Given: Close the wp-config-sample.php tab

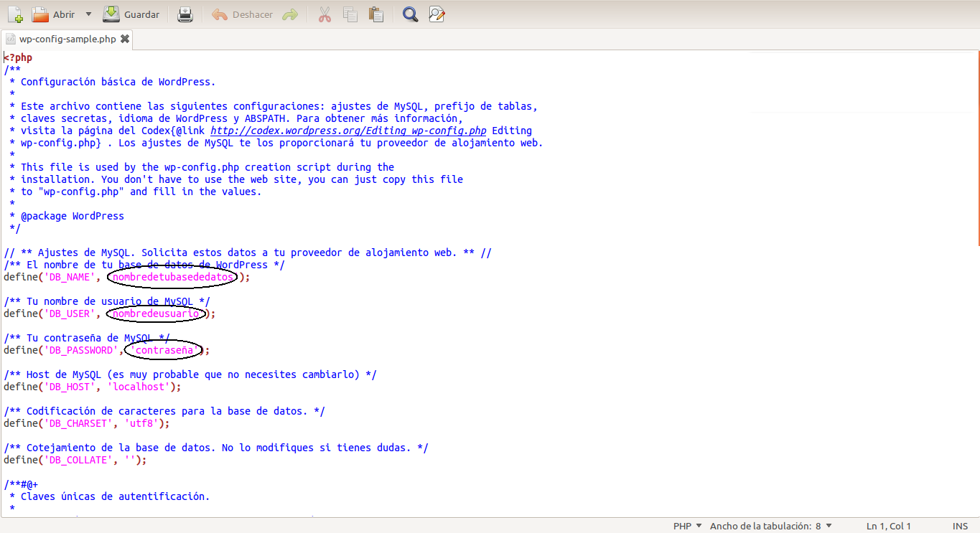Looking at the screenshot, I should point(125,39).
